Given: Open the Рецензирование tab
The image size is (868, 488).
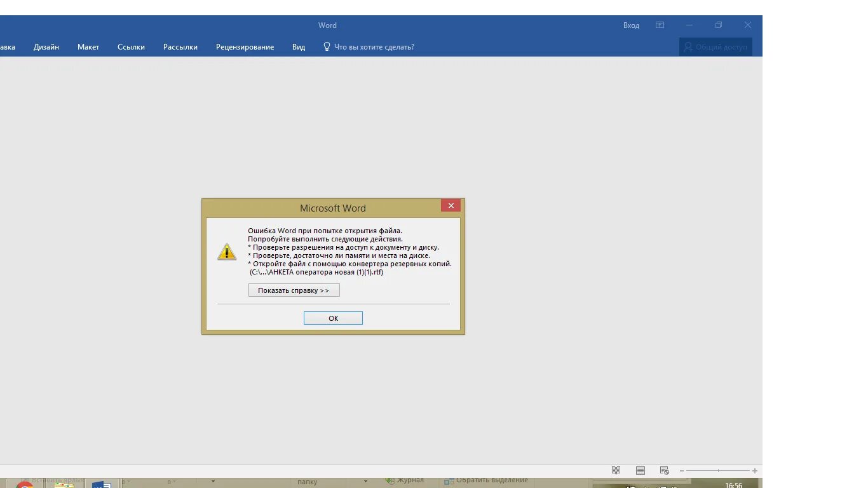Looking at the screenshot, I should [245, 47].
